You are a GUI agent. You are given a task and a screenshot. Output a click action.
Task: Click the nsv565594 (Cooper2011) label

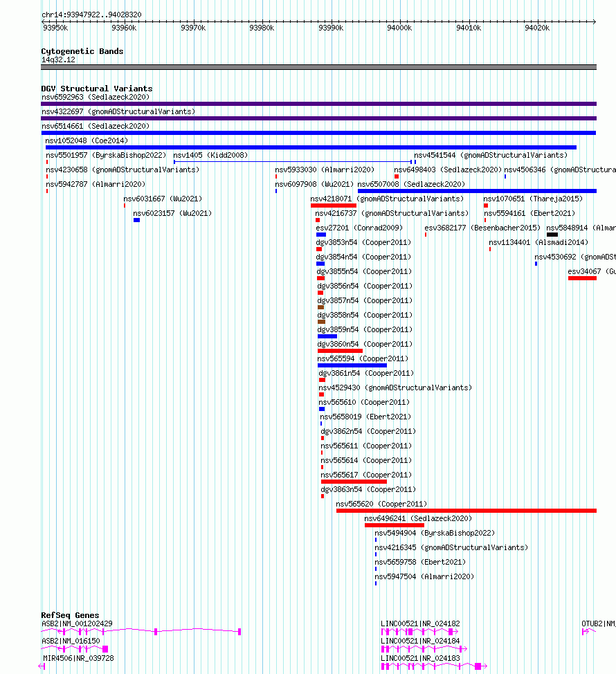point(363,359)
